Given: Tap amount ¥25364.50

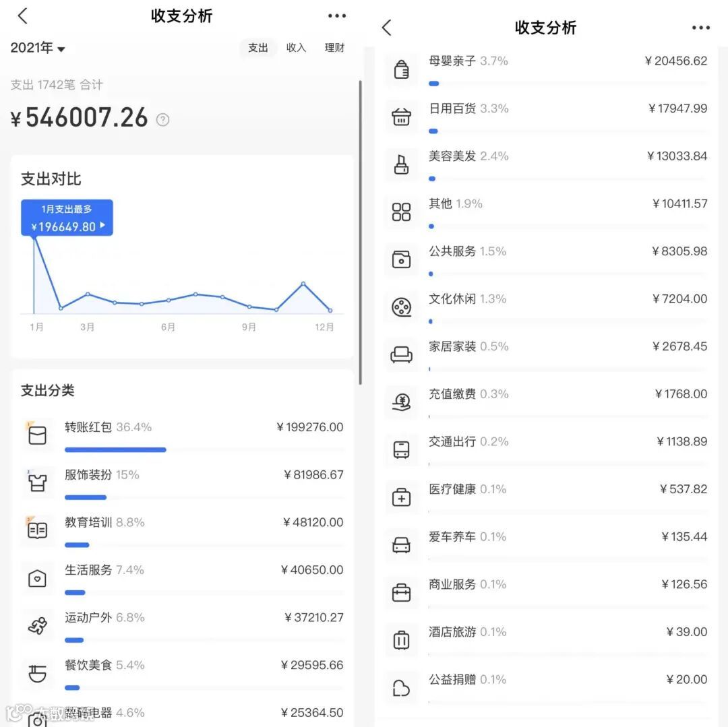Looking at the screenshot, I should (x=311, y=713).
